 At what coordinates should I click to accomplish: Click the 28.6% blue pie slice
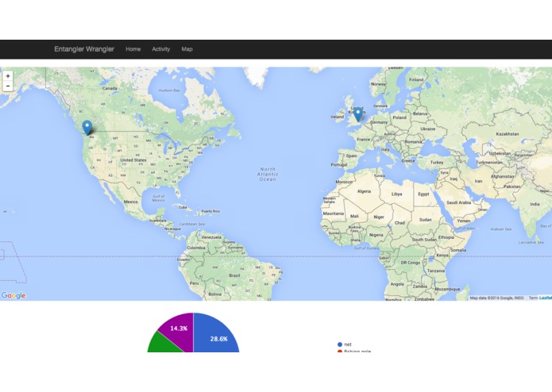tap(215, 334)
